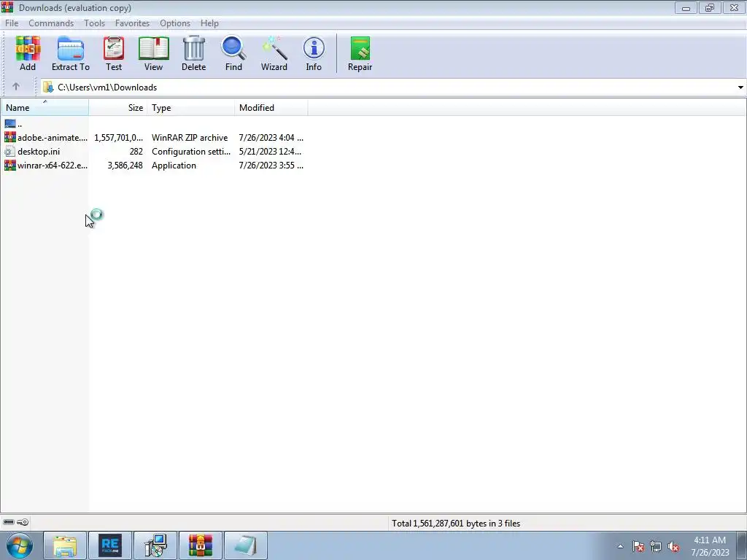Open the notepad taskbar icon
The height and width of the screenshot is (560, 747).
coord(245,545)
